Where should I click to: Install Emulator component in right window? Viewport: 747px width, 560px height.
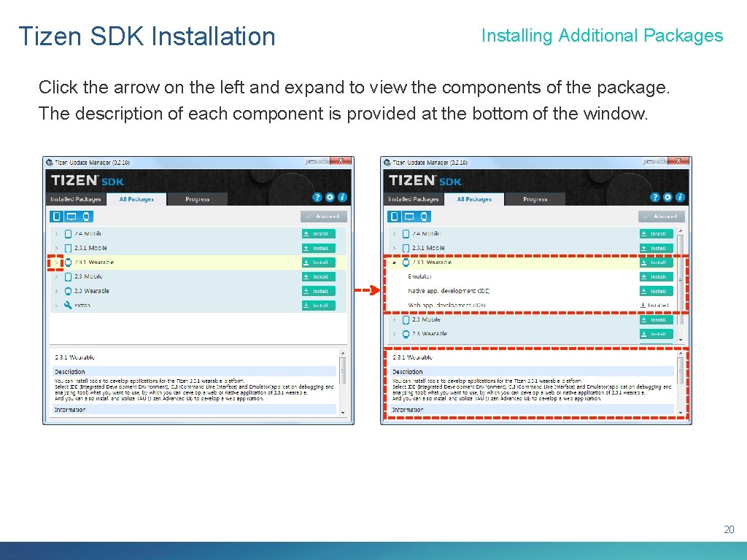pos(656,276)
